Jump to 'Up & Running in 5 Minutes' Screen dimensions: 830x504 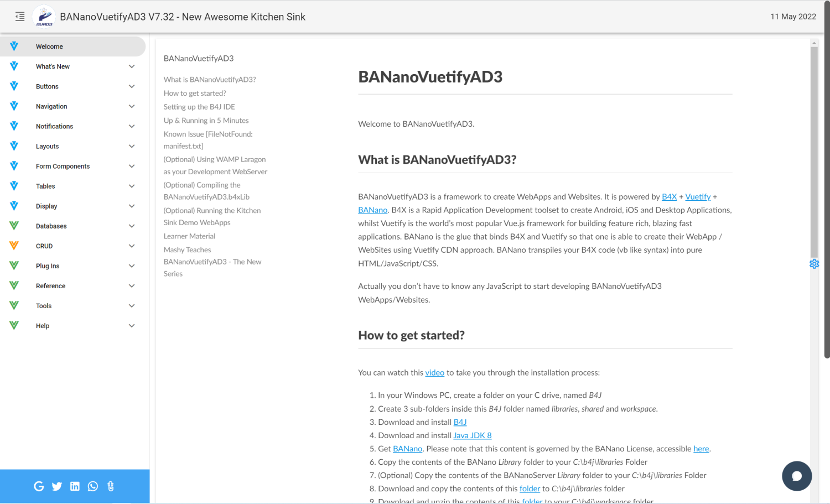point(206,120)
